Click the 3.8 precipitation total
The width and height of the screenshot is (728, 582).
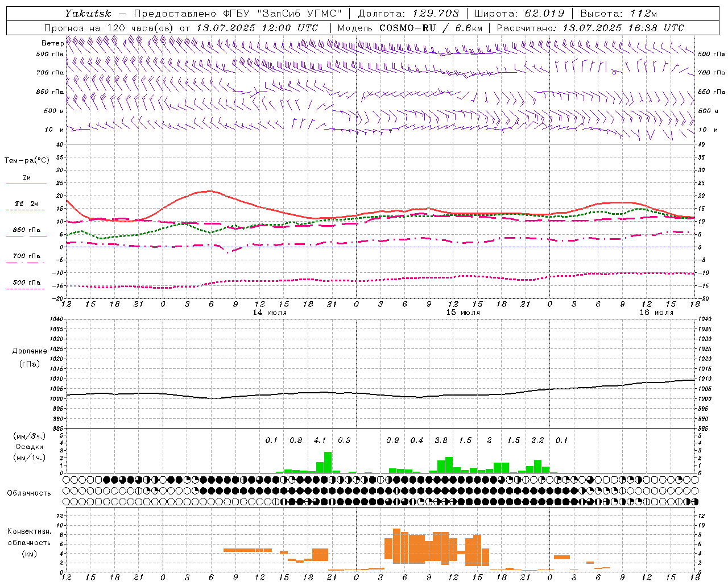click(x=441, y=440)
